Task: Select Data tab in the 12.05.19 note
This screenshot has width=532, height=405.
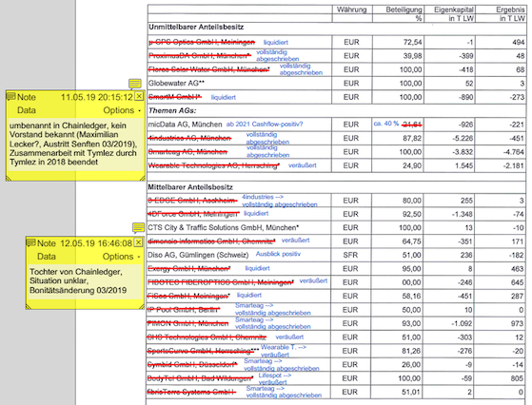Action: 47,257
